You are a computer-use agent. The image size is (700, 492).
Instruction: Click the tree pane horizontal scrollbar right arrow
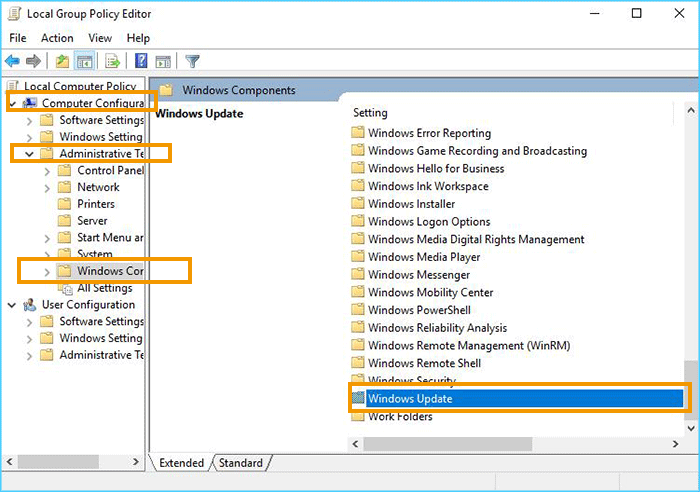click(x=138, y=462)
